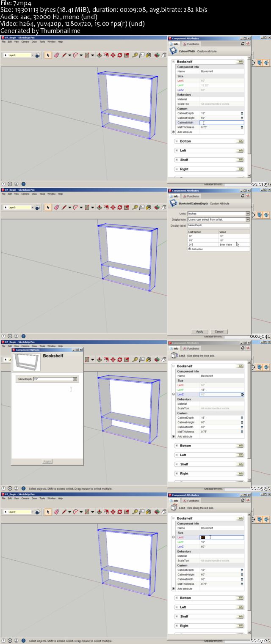Click Cancel button in the Custom Attribute dialog
This screenshot has width=271, height=644.
[x=219, y=332]
